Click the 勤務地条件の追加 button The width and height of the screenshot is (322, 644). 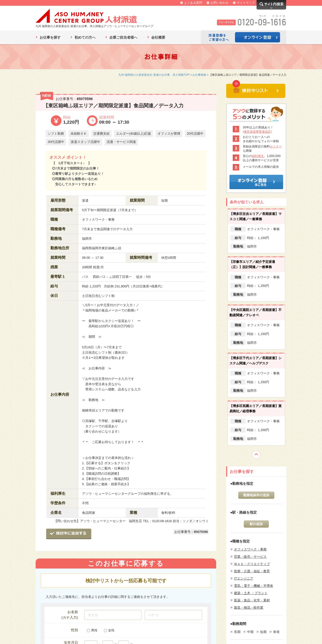(x=256, y=495)
